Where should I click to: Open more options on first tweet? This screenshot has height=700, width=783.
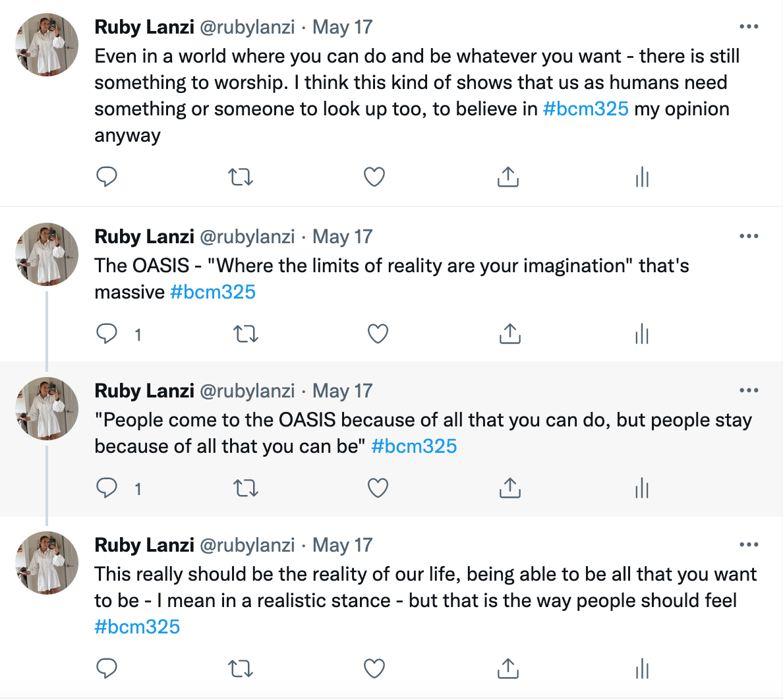point(749,27)
